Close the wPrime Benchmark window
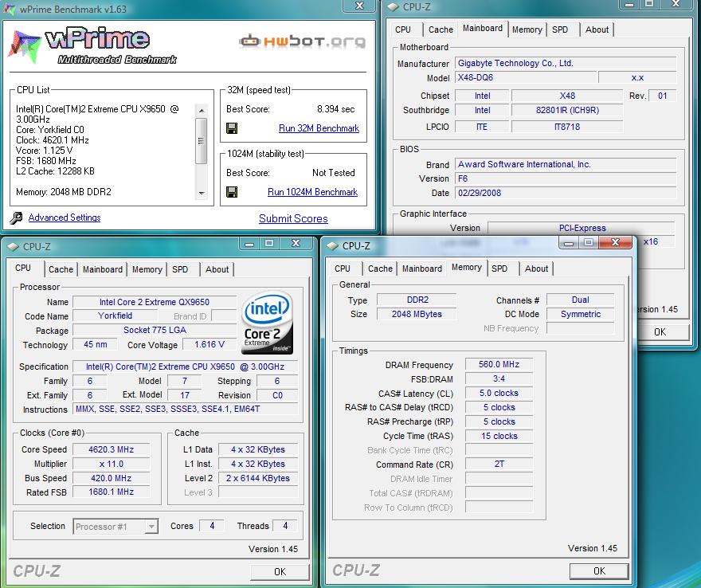 (x=359, y=6)
